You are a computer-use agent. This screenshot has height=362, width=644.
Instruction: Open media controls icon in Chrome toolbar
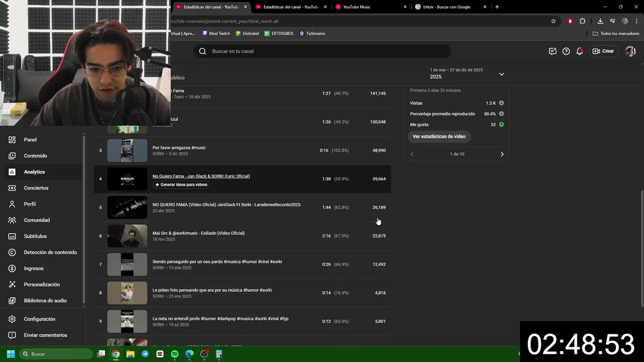pos(612,21)
